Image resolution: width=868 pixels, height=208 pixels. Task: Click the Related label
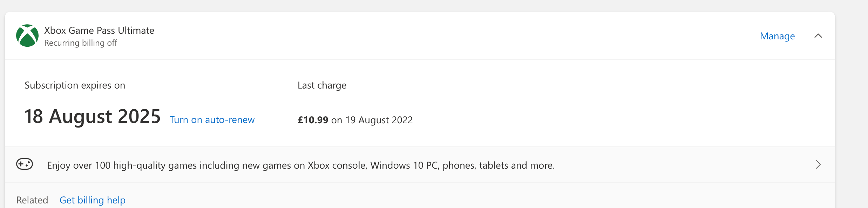point(32,200)
